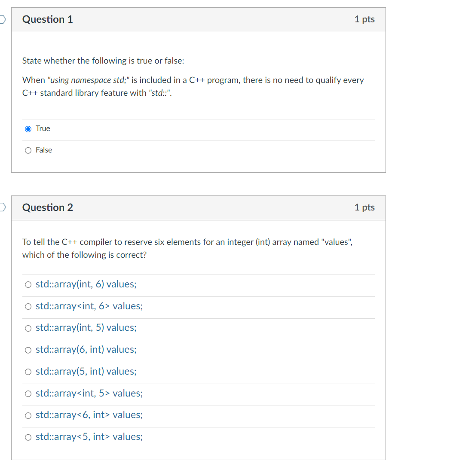Choose answer std::array<int, 5> values;
Screen dimensions: 450x476
coord(28,393)
